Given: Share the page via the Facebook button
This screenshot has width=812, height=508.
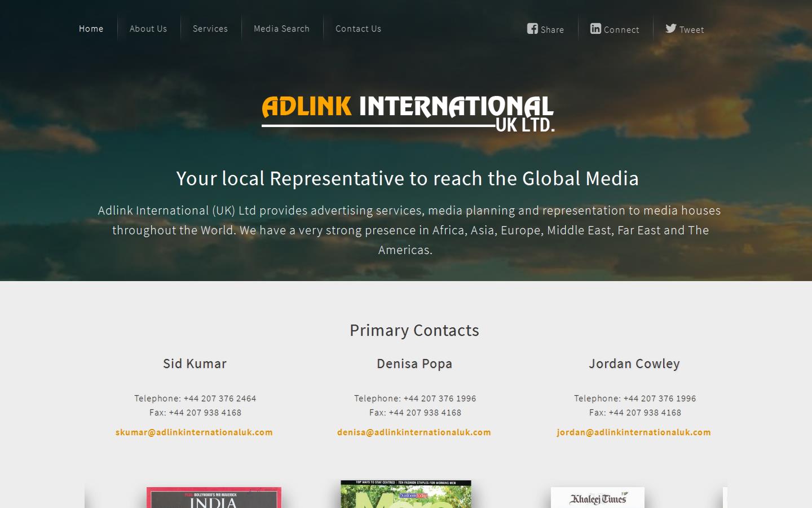Looking at the screenshot, I should click(545, 29).
